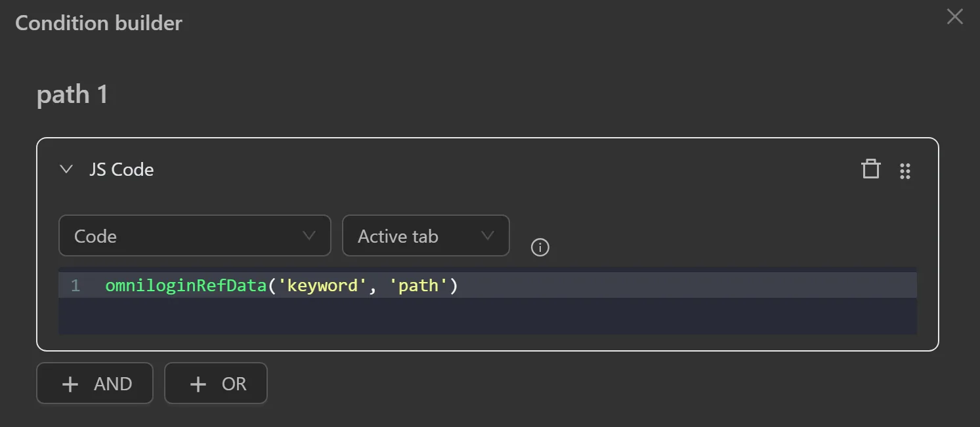
Task: Click the plus icon inside the AND button
Action: (x=70, y=384)
